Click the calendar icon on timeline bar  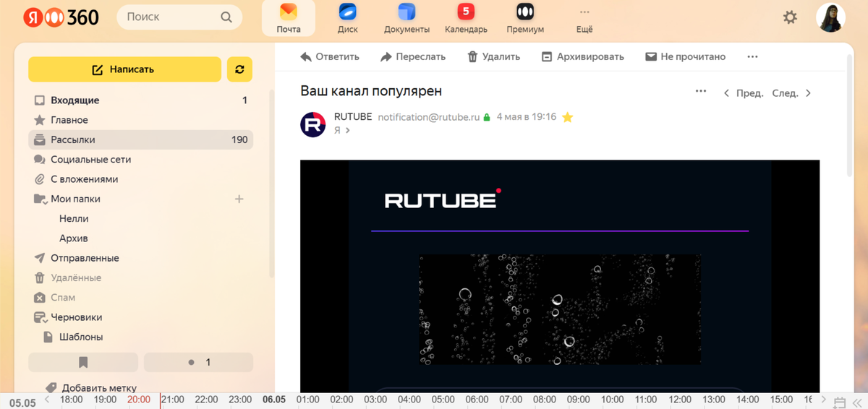840,402
